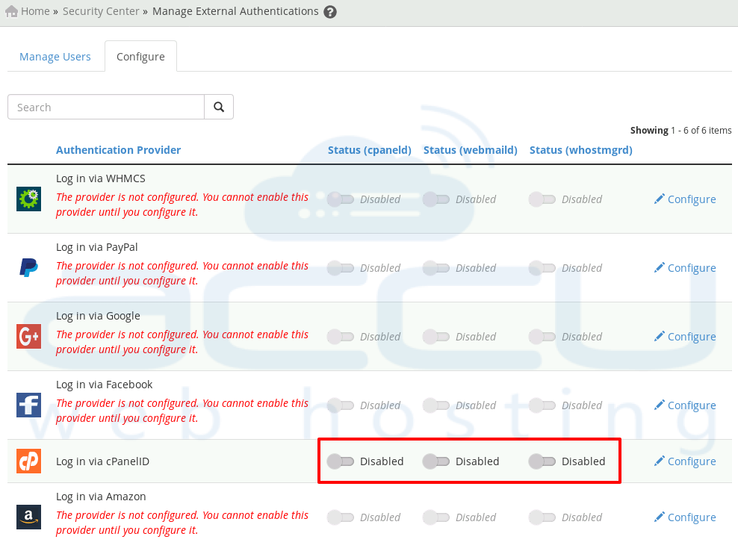738x560 pixels.
Task: Click 'Log in via Amazon' text
Action: click(x=101, y=497)
